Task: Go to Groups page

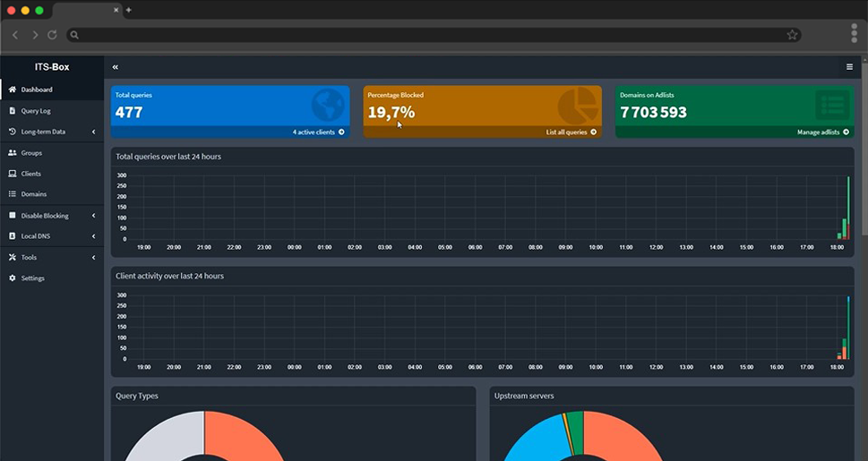Action: [x=52, y=153]
